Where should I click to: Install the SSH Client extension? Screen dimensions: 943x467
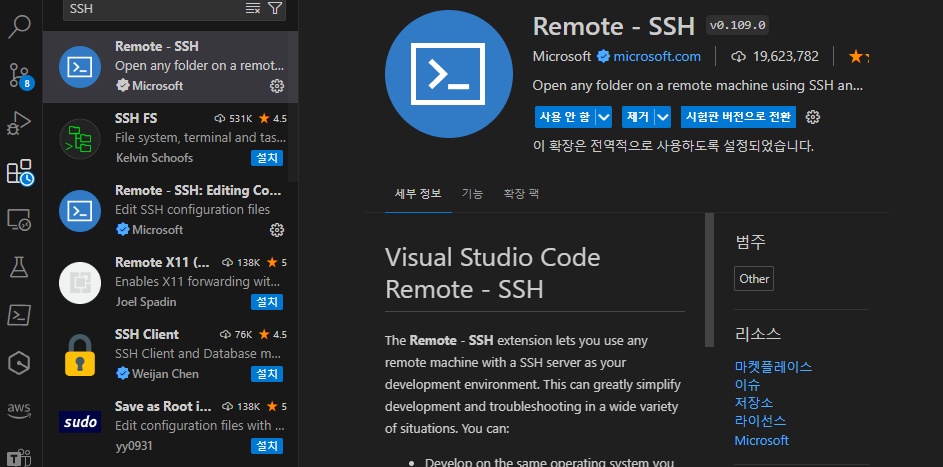click(x=267, y=374)
